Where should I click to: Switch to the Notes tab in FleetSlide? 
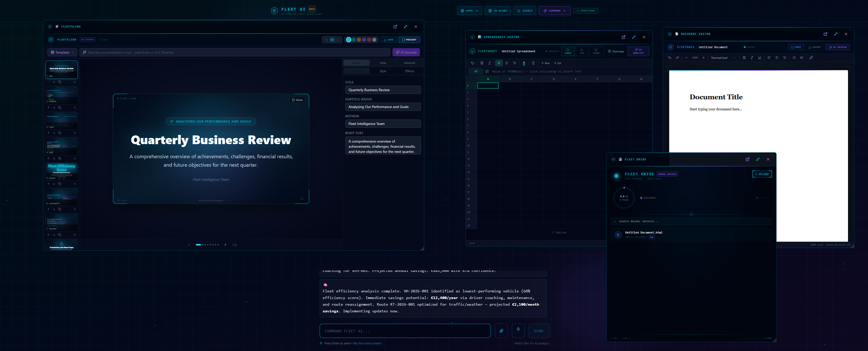point(383,63)
